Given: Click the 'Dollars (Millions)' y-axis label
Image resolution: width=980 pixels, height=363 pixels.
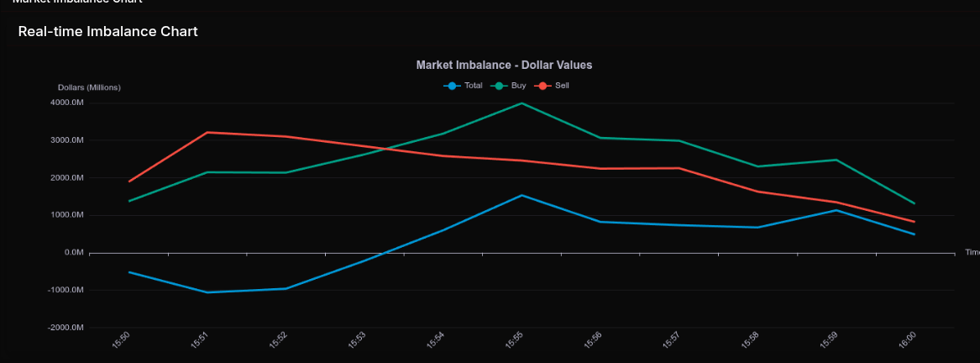Looking at the screenshot, I should (89, 87).
